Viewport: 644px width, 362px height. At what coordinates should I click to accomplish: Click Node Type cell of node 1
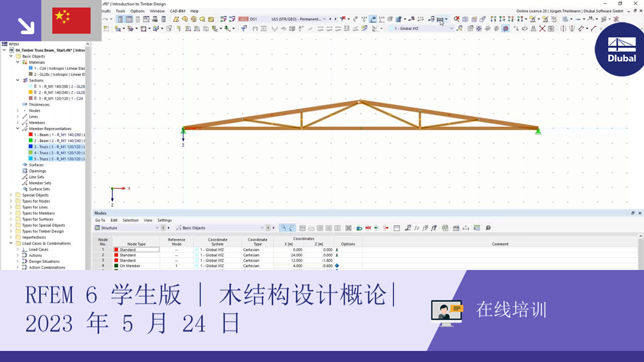pyautogui.click(x=136, y=249)
